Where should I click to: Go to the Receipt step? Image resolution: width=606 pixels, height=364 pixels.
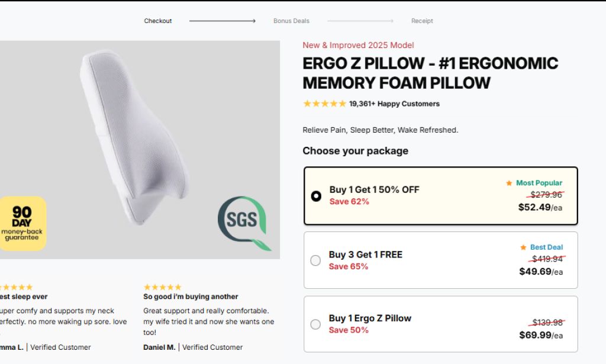click(422, 21)
